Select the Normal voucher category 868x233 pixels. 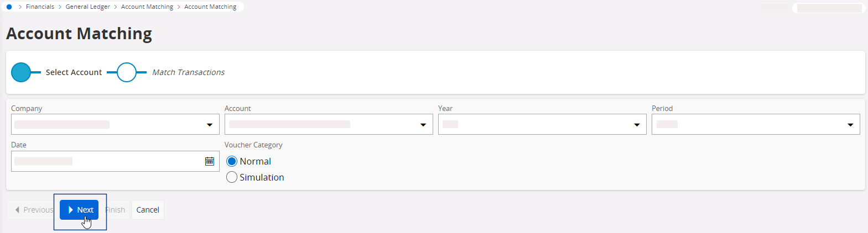(x=232, y=161)
